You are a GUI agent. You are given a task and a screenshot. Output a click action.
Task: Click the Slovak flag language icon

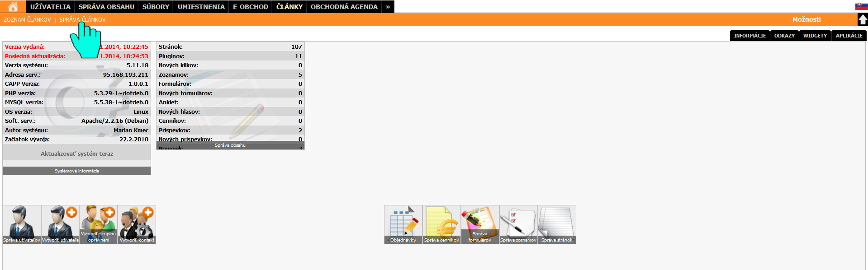pyautogui.click(x=861, y=6)
